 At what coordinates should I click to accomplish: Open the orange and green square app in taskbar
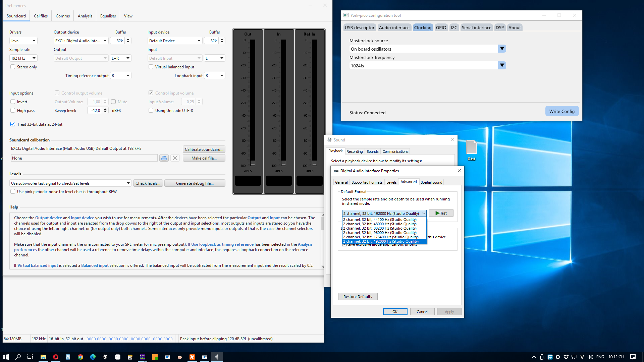tap(155, 357)
